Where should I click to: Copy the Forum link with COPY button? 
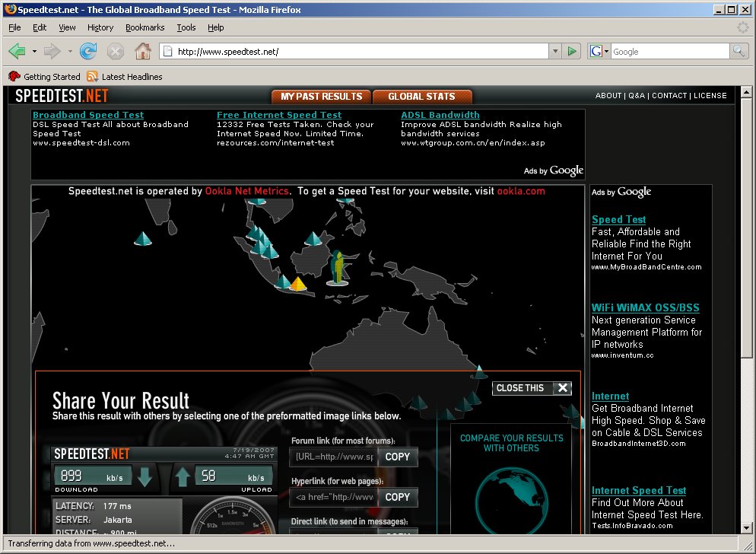coord(397,457)
